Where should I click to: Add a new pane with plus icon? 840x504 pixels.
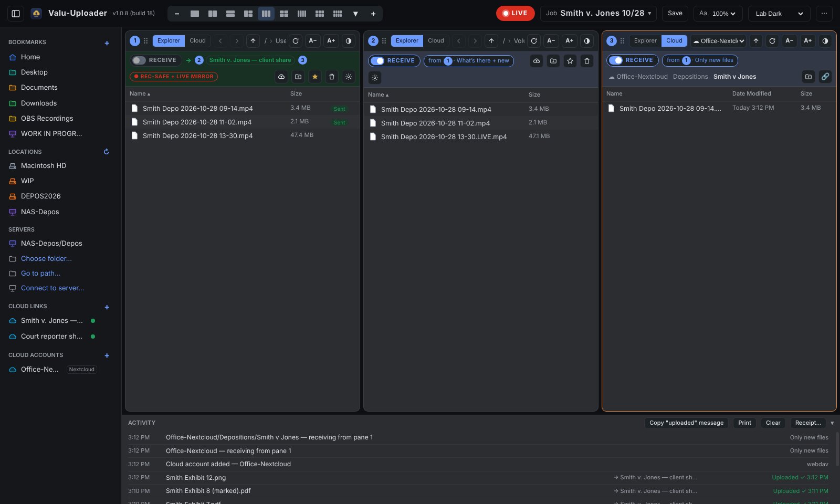pyautogui.click(x=373, y=14)
